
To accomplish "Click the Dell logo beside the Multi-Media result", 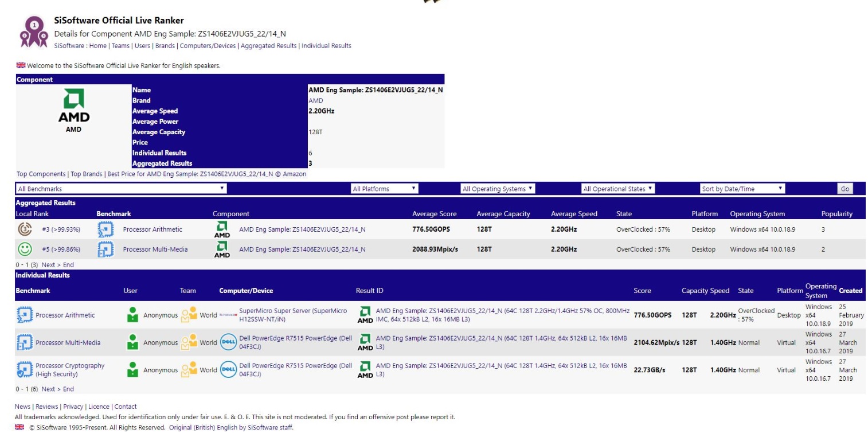I will 228,342.
